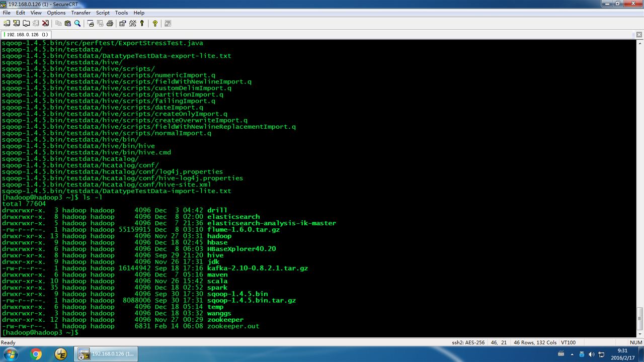Click the Print Selection toolbar icon

[x=100, y=23]
